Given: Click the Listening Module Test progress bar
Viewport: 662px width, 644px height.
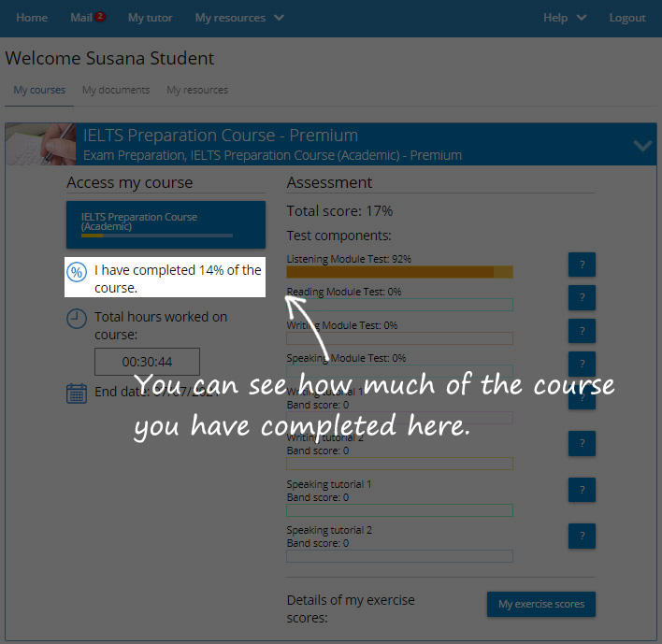Looking at the screenshot, I should pos(399,272).
